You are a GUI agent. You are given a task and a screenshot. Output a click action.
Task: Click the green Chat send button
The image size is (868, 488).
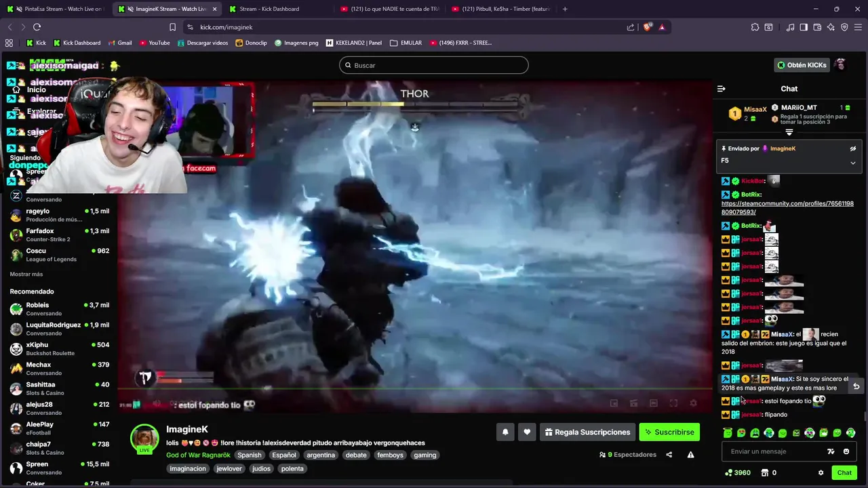tap(844, 472)
